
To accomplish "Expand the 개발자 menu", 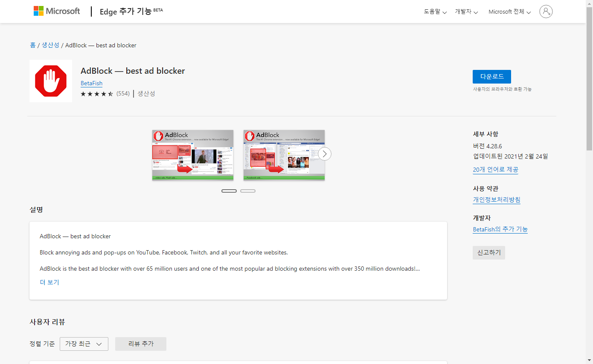I will click(x=466, y=12).
